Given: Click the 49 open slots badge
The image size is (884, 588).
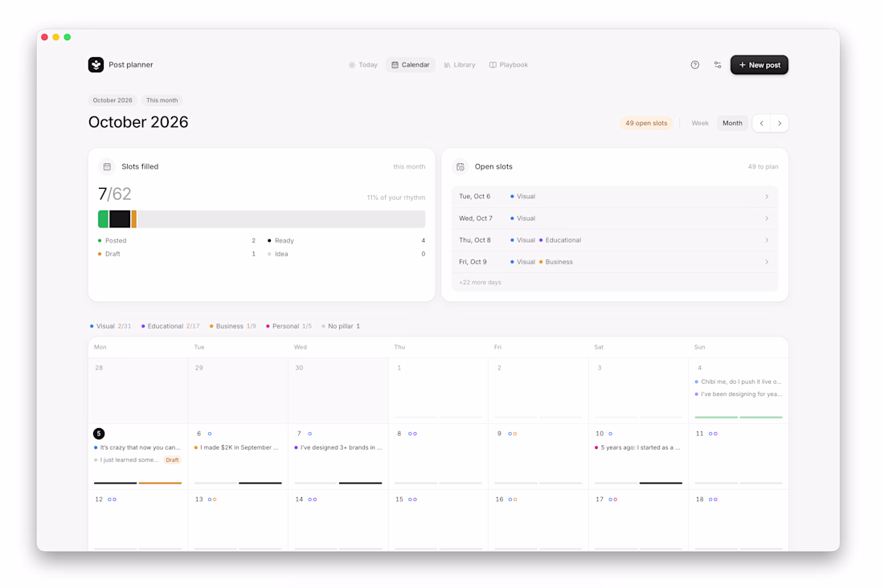Looking at the screenshot, I should coord(646,124).
